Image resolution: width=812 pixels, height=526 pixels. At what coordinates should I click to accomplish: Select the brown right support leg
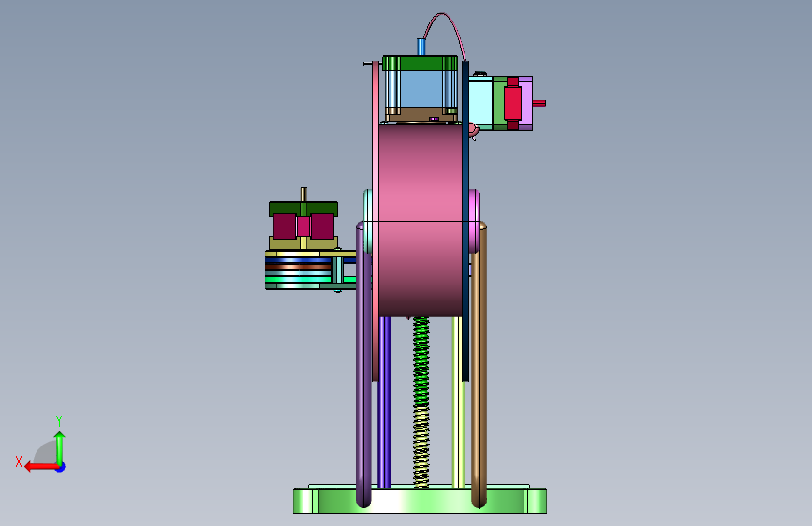point(479,364)
